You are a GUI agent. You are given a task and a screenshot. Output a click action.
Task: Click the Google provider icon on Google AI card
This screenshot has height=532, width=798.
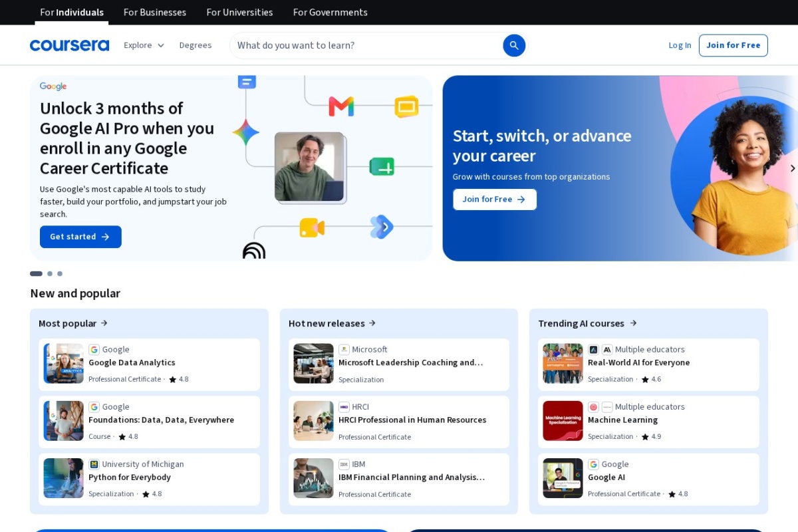593,464
